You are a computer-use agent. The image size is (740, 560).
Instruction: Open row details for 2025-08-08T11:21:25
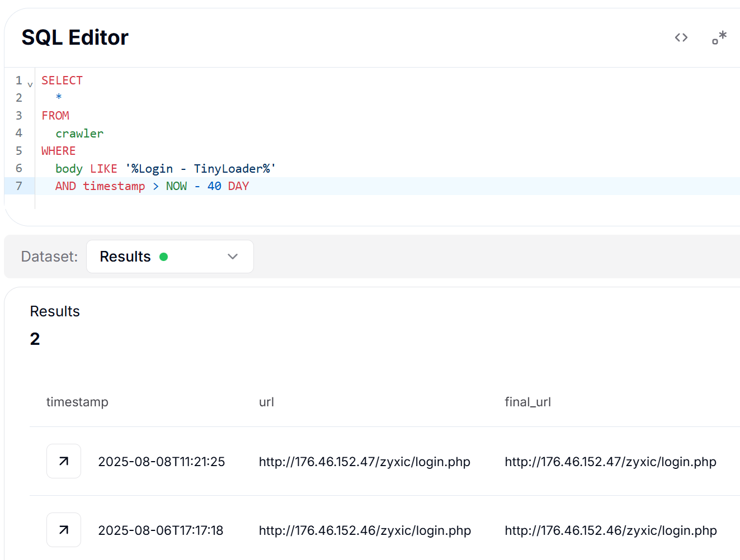[64, 461]
